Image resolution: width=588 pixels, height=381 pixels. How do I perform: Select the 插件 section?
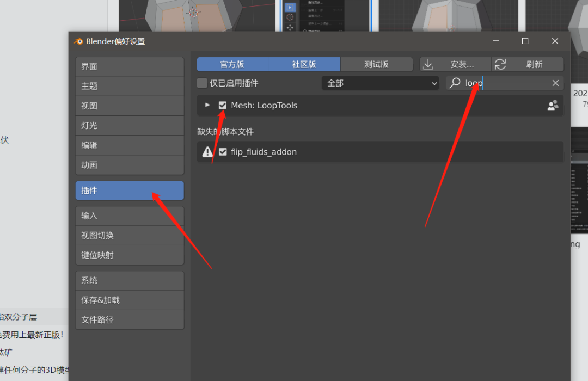[130, 190]
